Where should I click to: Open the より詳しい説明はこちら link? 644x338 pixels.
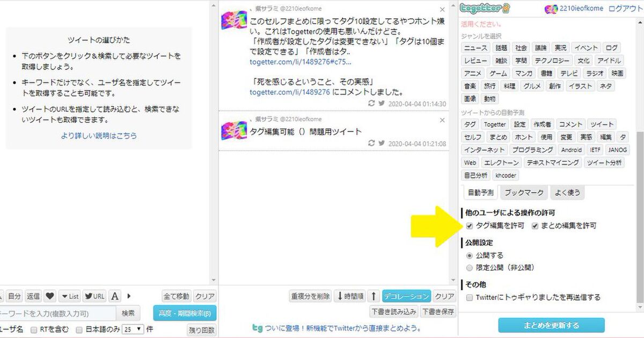[x=99, y=136]
